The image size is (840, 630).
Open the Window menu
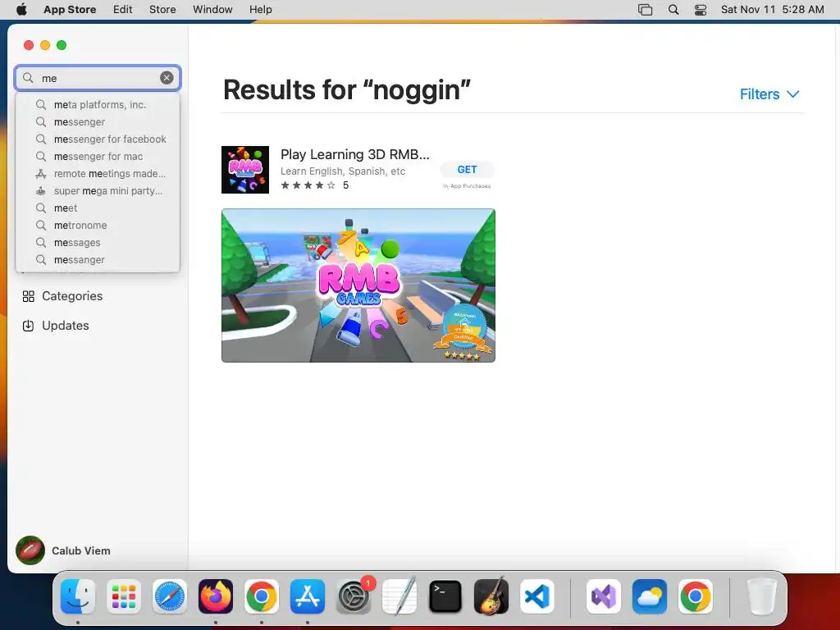[x=212, y=10]
